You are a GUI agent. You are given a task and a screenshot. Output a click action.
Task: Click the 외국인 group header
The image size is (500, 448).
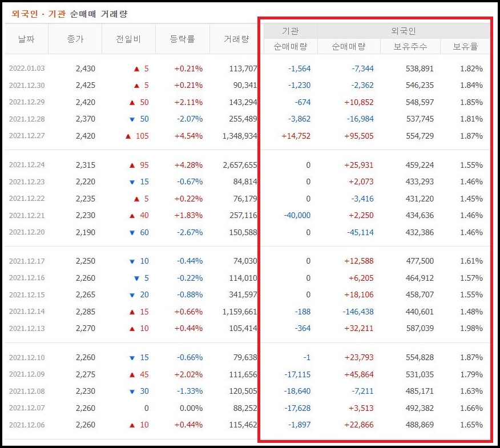click(404, 31)
